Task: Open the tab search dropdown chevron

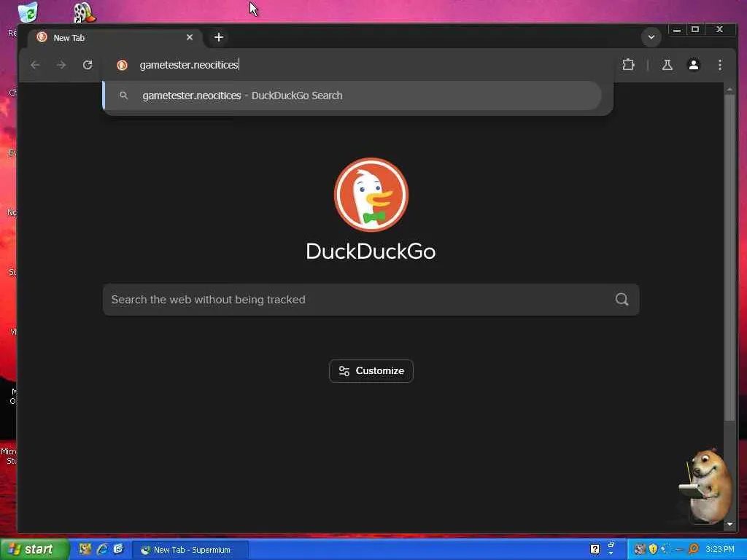Action: (651, 37)
